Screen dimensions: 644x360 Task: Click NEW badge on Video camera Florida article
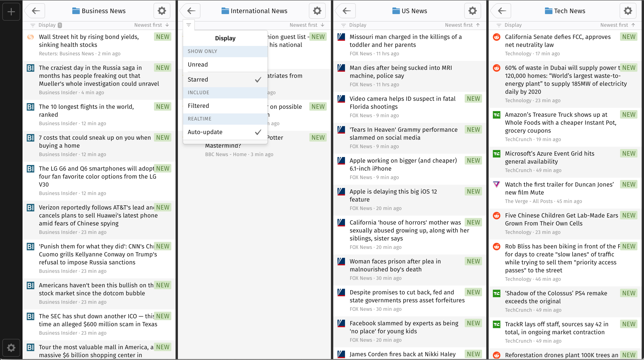click(x=473, y=99)
